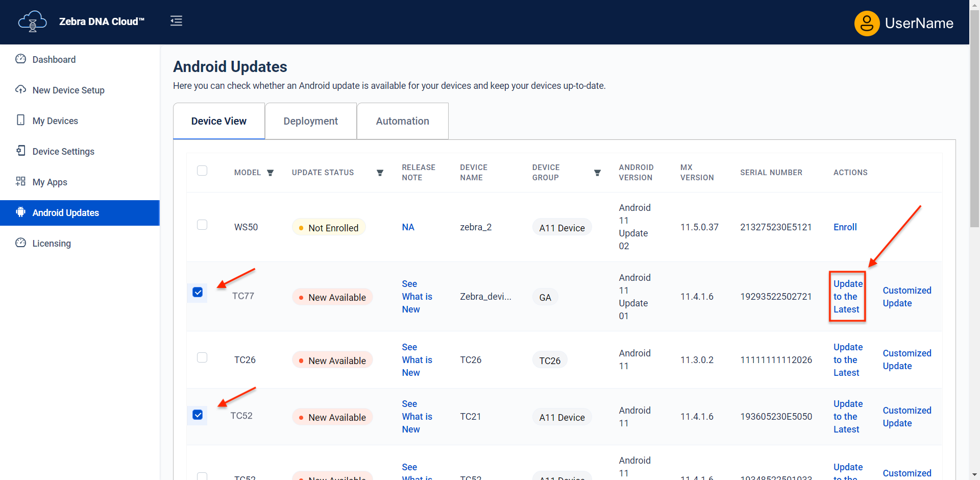The image size is (980, 480).
Task: Open the UPDATE STATUS filter dropdown
Action: (x=380, y=173)
